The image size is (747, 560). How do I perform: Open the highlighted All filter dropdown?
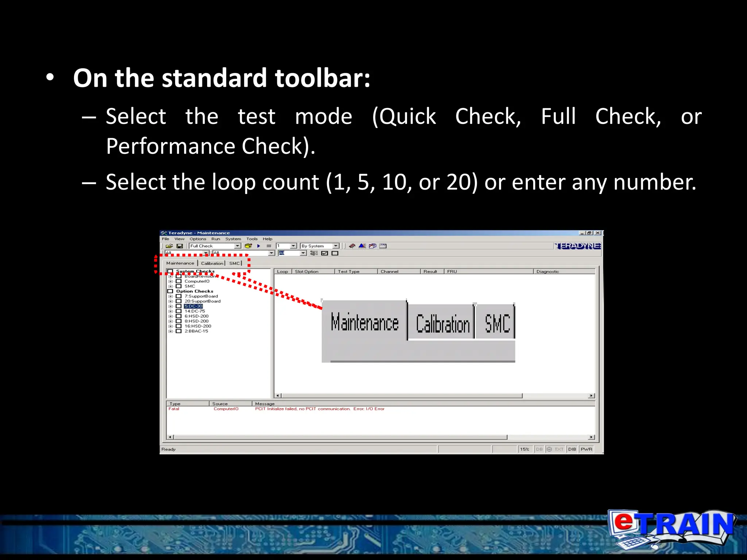point(303,253)
